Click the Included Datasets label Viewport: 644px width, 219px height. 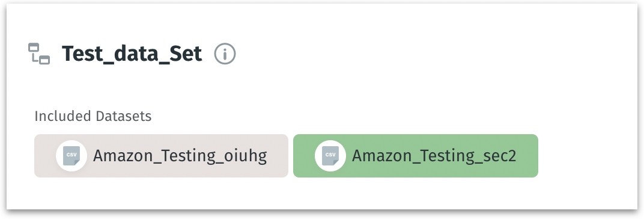[x=93, y=116]
